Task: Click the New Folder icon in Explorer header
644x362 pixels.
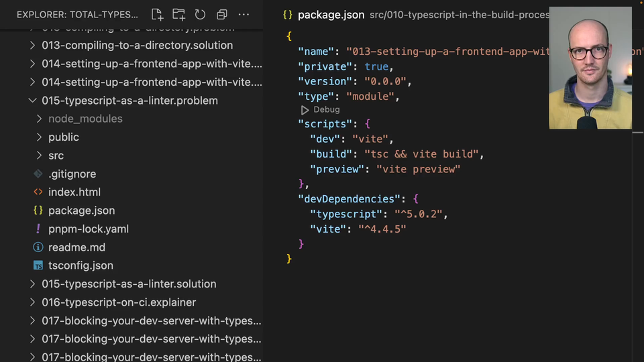Action: 178,14
